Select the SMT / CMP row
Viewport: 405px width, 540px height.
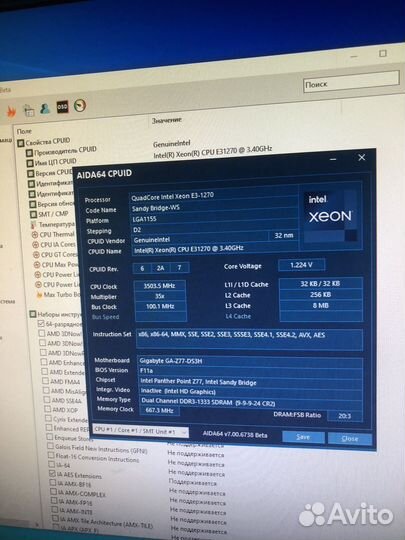click(x=49, y=214)
